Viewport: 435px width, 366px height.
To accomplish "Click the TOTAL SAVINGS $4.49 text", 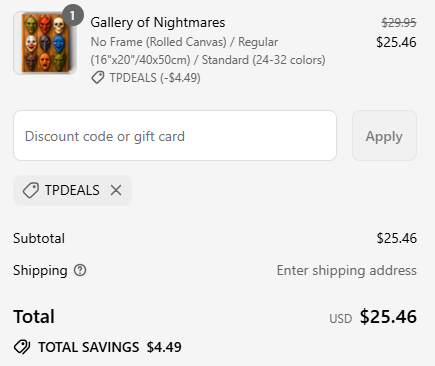I will [110, 347].
